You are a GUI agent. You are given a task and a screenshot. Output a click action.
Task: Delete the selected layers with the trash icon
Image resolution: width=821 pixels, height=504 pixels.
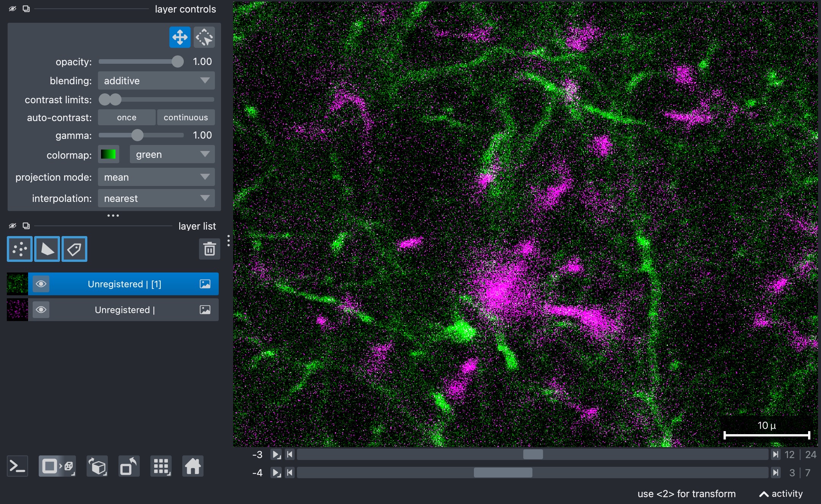210,249
